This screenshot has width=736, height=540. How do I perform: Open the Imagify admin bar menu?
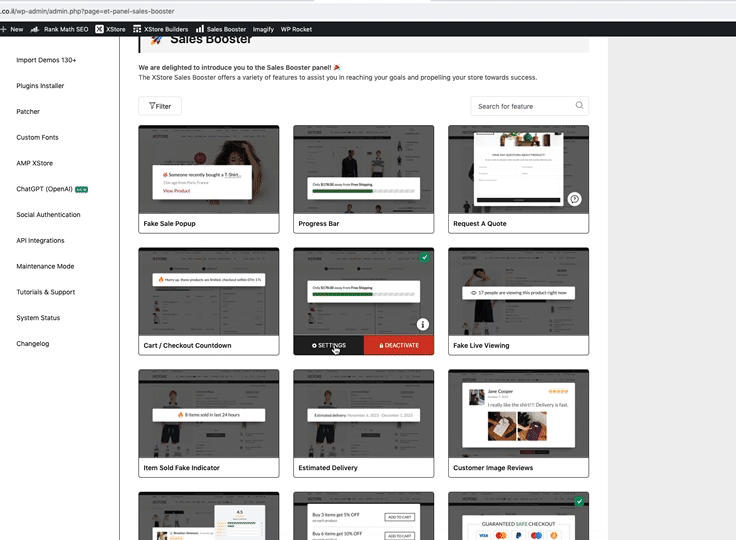tap(263, 29)
